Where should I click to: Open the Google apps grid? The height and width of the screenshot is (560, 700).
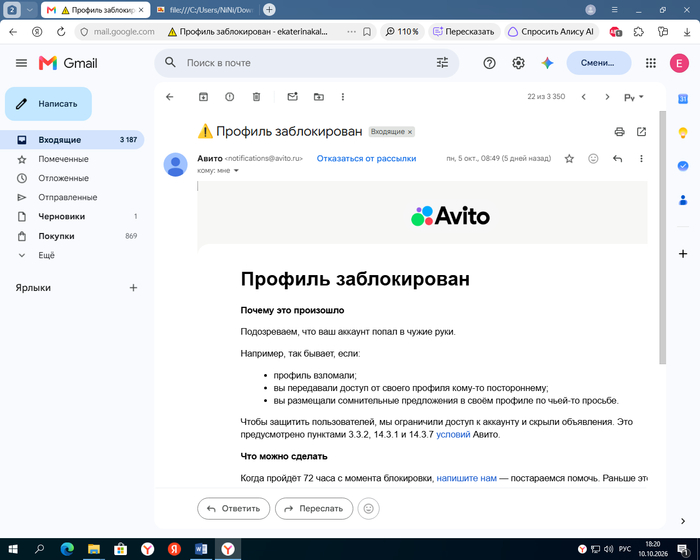point(650,63)
